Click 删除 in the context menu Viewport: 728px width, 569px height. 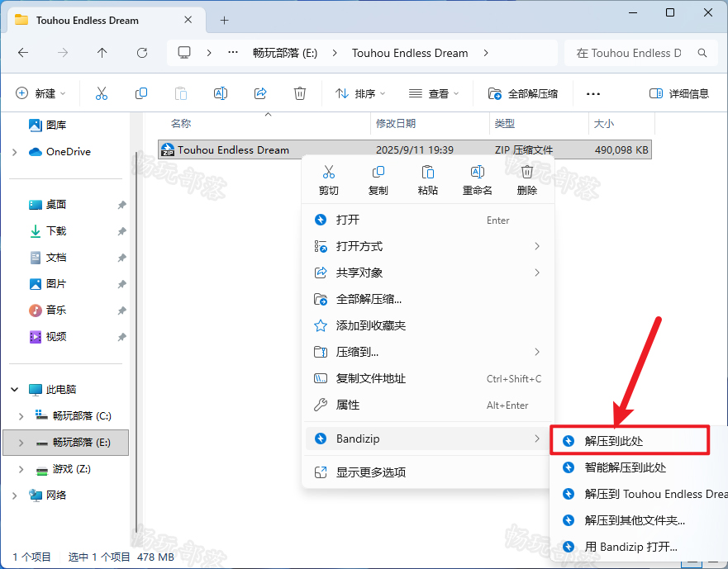tap(527, 180)
